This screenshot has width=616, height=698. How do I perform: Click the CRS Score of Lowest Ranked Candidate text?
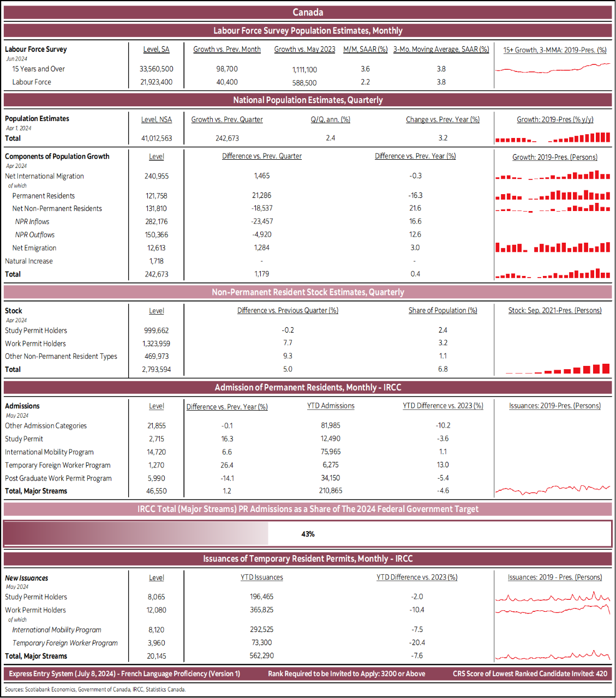click(529, 673)
